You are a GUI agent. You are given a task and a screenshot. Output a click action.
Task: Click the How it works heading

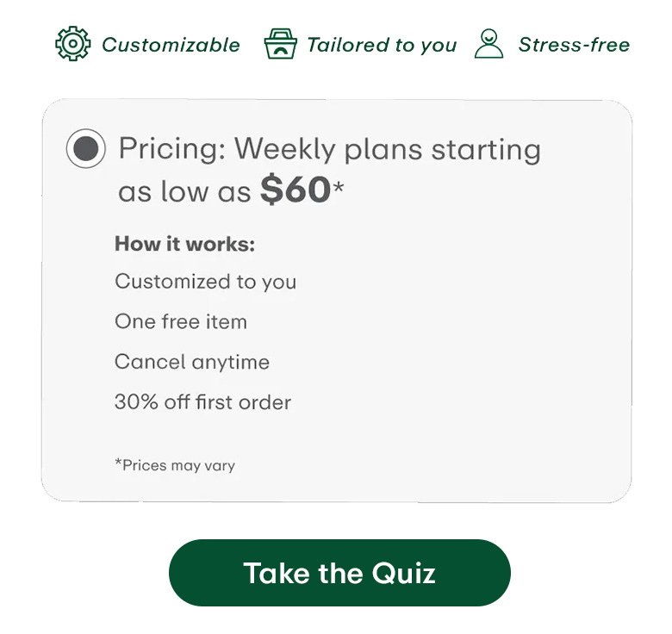pyautogui.click(x=184, y=244)
